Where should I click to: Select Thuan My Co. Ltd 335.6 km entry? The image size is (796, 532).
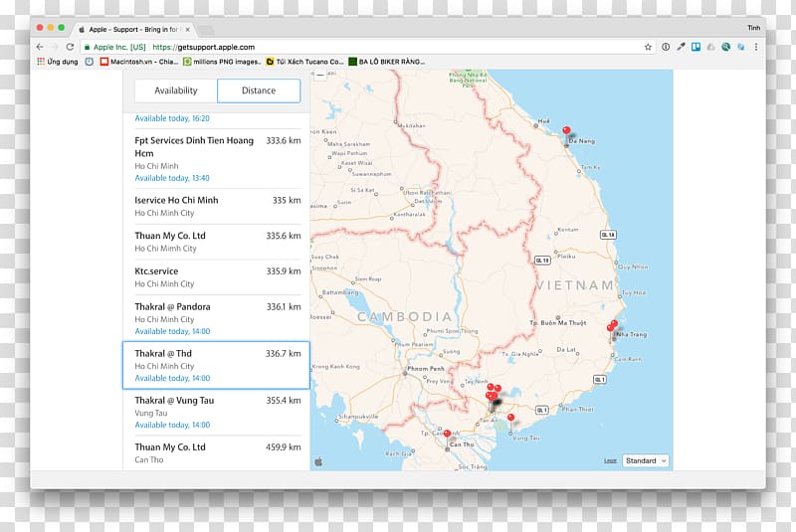click(217, 242)
